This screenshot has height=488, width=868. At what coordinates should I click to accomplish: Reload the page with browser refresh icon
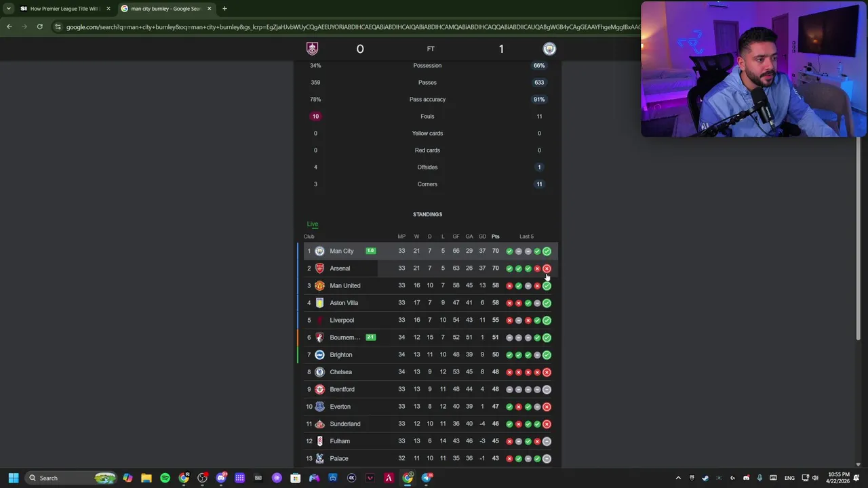(39, 26)
